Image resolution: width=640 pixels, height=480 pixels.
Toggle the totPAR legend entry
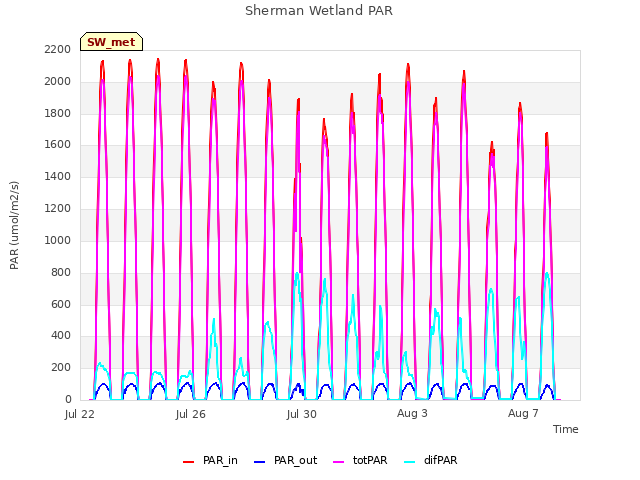tap(360, 460)
